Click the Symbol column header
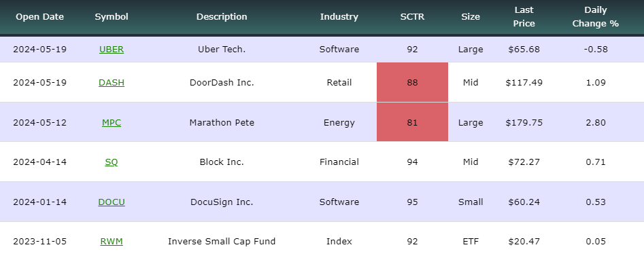Viewport: 644px width, 260px height. (x=112, y=17)
